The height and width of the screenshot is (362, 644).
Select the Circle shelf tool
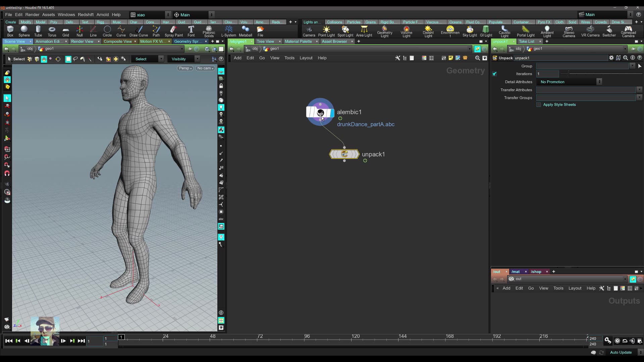pyautogui.click(x=107, y=31)
